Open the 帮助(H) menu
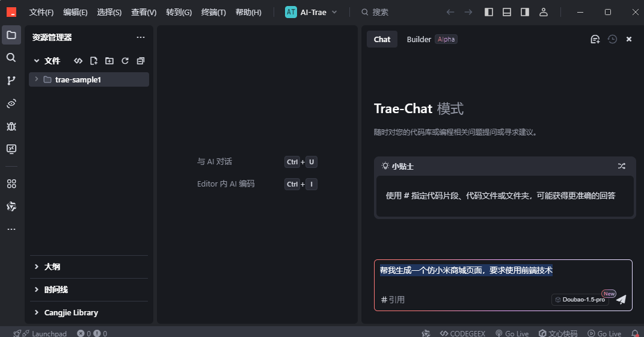The height and width of the screenshot is (337, 644). 248,12
